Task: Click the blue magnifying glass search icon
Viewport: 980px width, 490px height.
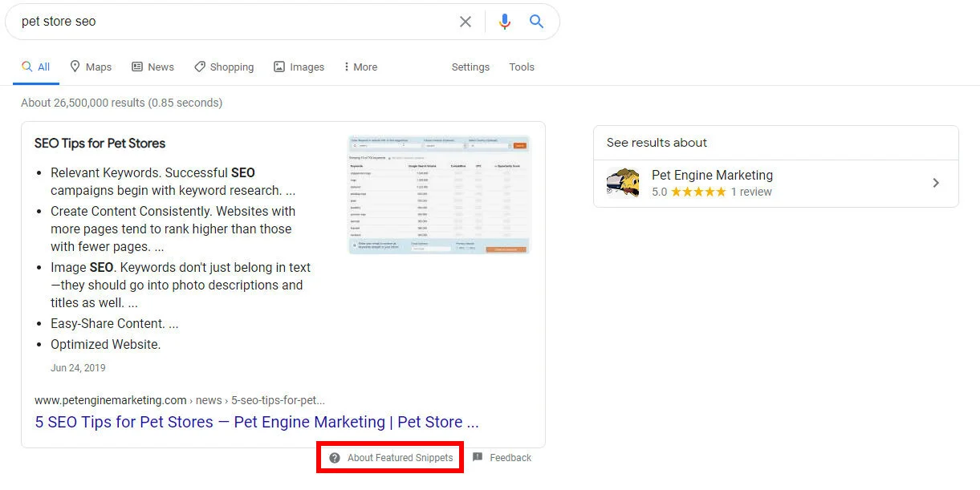Action: [x=537, y=22]
